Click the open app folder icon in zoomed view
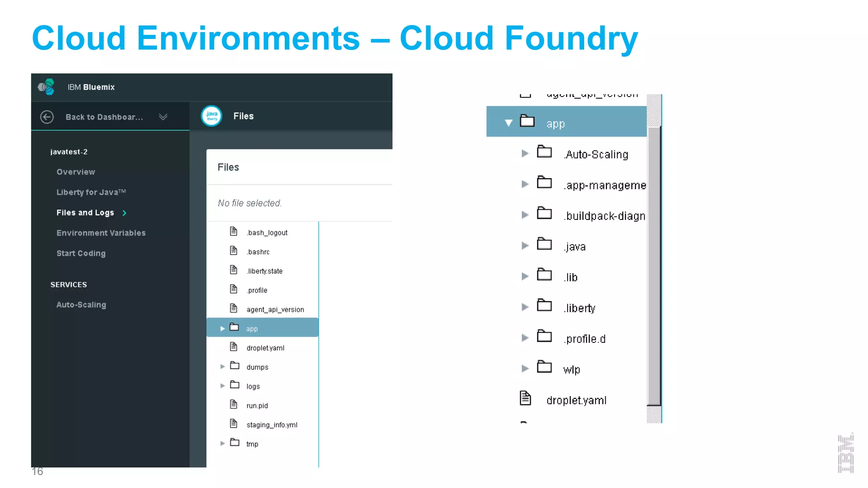Viewport: 868px width, 488px height. pyautogui.click(x=527, y=121)
